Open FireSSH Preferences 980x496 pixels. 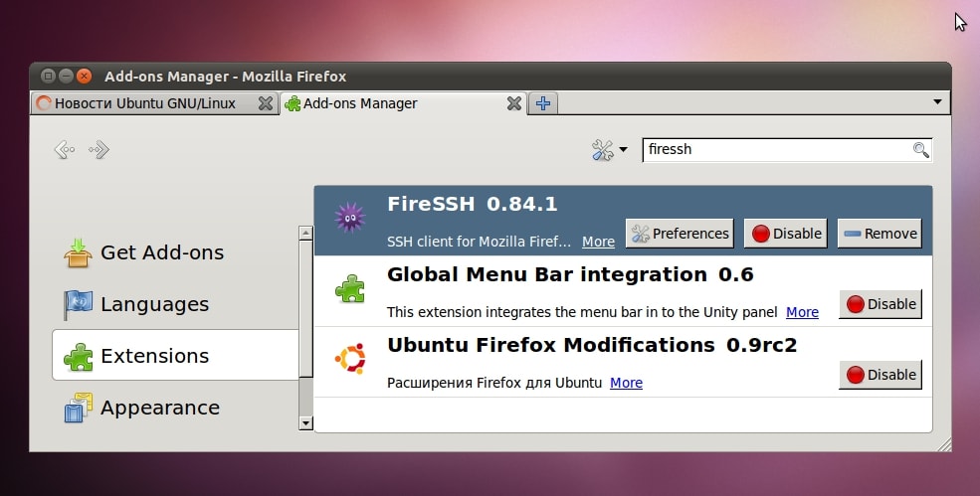(x=680, y=233)
